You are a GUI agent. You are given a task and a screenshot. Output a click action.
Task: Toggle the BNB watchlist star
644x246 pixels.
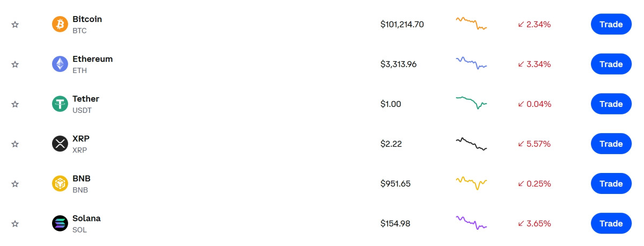15,184
